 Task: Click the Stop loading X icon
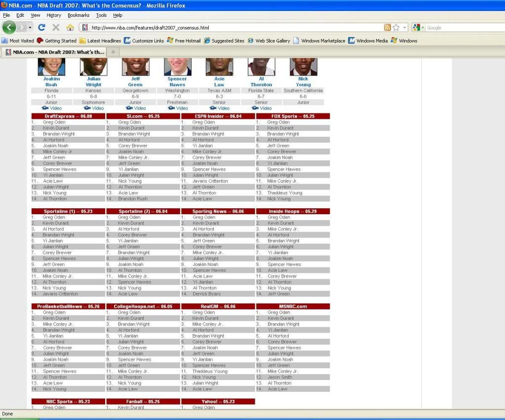point(56,27)
